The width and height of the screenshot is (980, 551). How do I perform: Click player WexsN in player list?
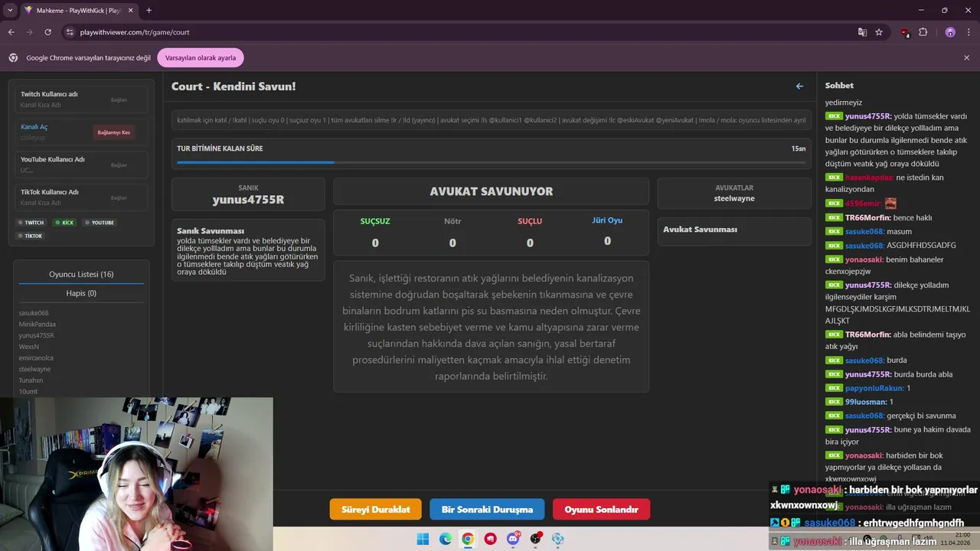tap(29, 347)
